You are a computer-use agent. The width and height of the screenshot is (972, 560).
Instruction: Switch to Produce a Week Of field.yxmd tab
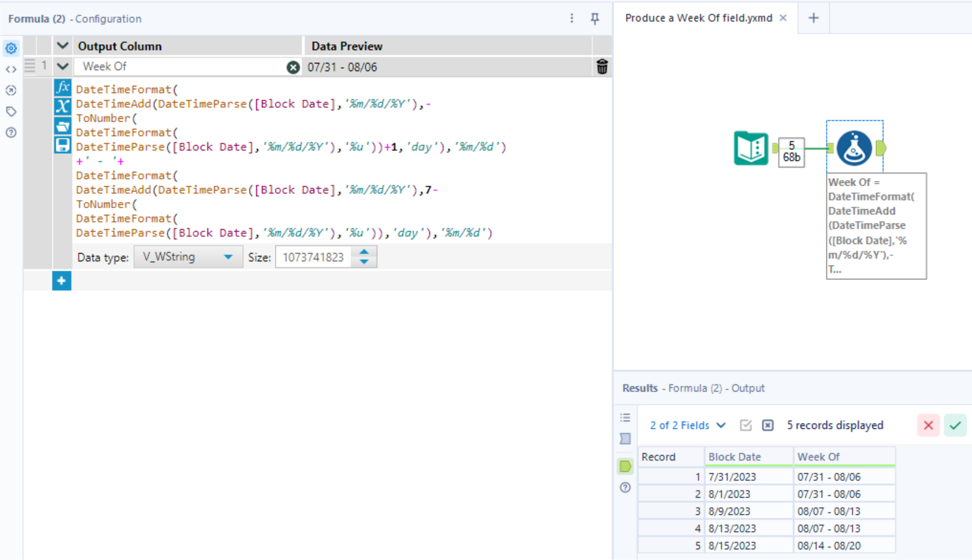pos(698,18)
